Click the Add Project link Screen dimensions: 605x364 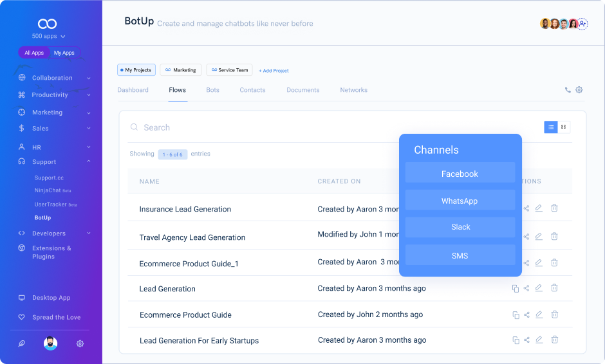coord(274,71)
